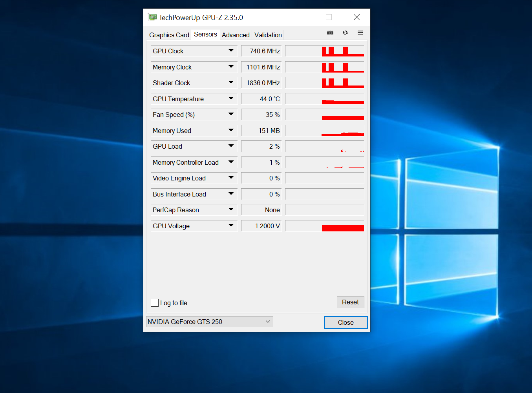Click the Reset button
Screen dimensions: 532x393
(351, 302)
